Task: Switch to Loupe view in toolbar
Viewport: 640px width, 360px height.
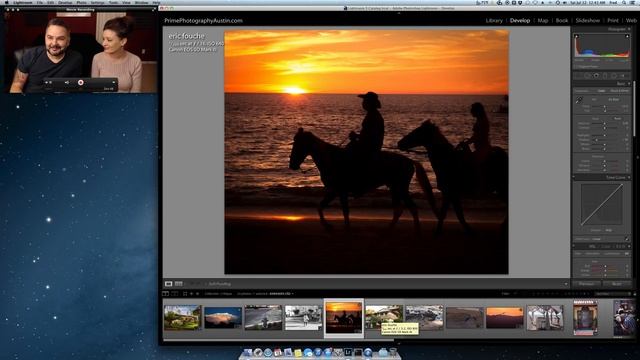Action: pyautogui.click(x=169, y=284)
